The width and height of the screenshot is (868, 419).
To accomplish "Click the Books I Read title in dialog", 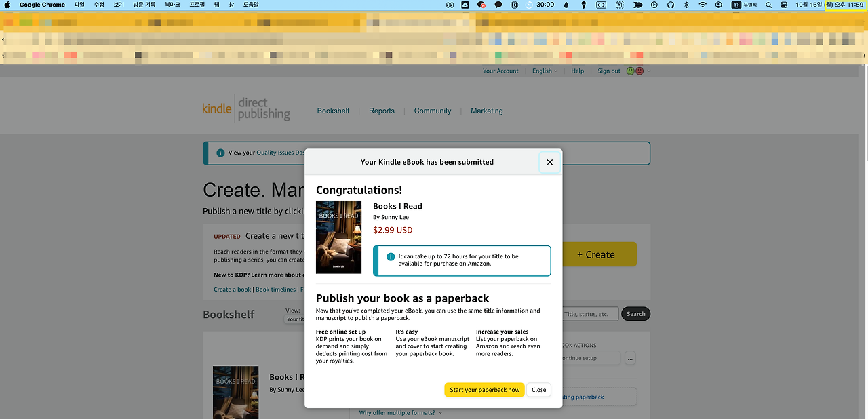I will [397, 206].
